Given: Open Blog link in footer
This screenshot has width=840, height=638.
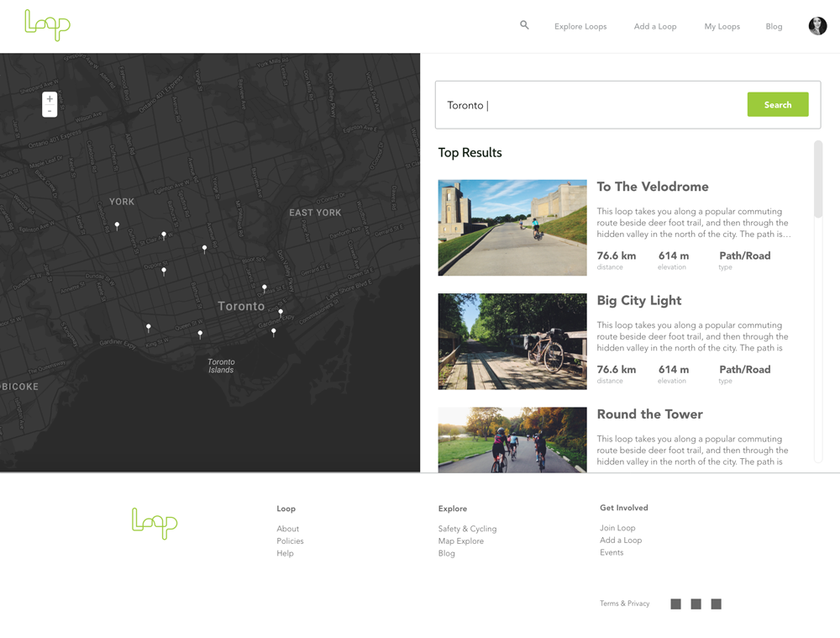Looking at the screenshot, I should tap(446, 553).
